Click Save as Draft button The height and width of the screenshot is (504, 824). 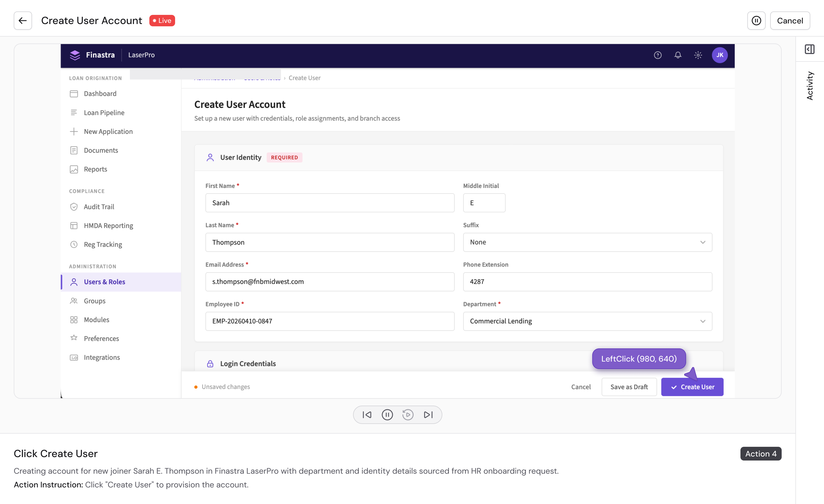(629, 387)
